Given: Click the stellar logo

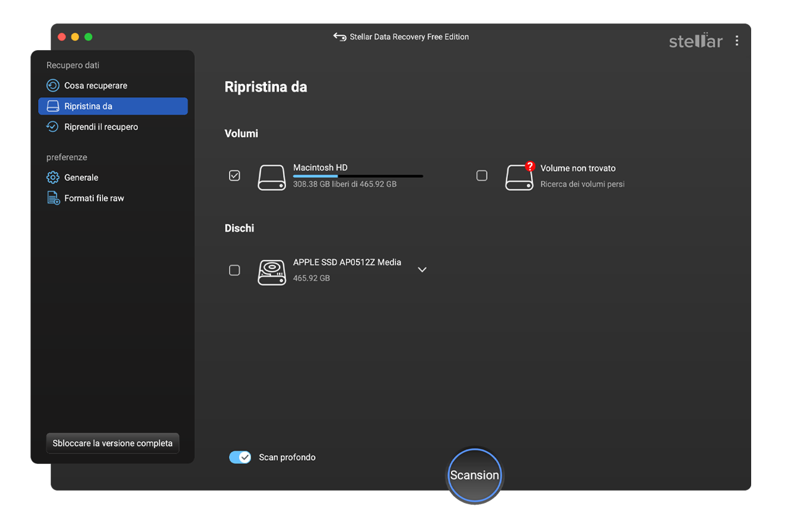Looking at the screenshot, I should (x=695, y=41).
